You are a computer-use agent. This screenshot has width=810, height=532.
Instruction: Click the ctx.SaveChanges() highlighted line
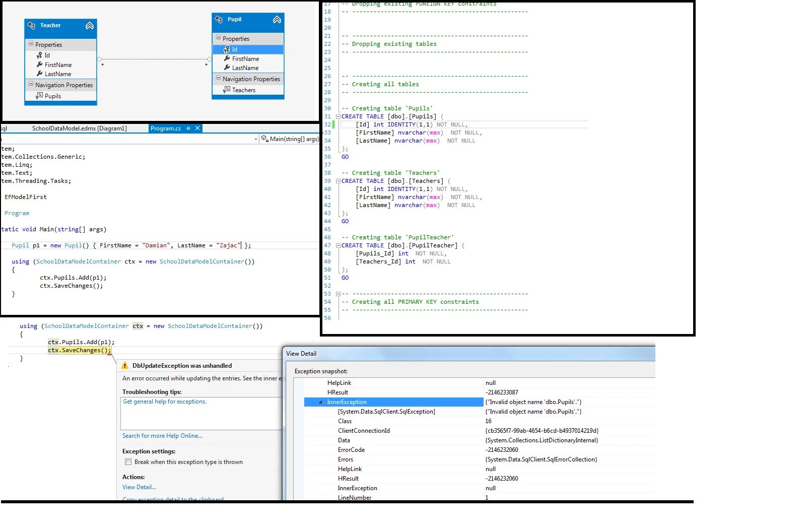pos(80,350)
